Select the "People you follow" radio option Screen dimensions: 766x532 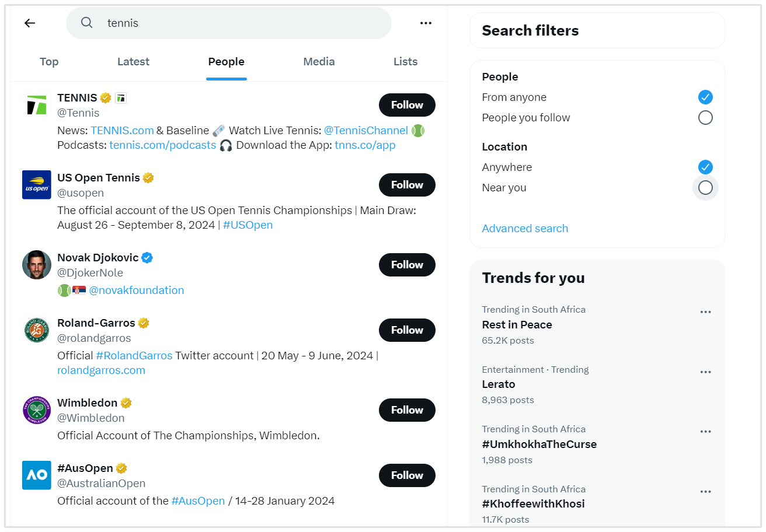705,118
